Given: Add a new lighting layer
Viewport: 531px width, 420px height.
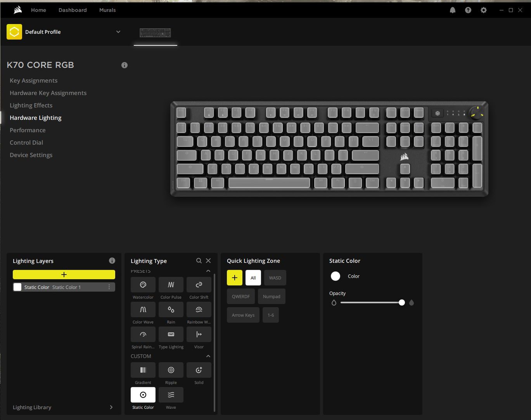Looking at the screenshot, I should point(64,275).
